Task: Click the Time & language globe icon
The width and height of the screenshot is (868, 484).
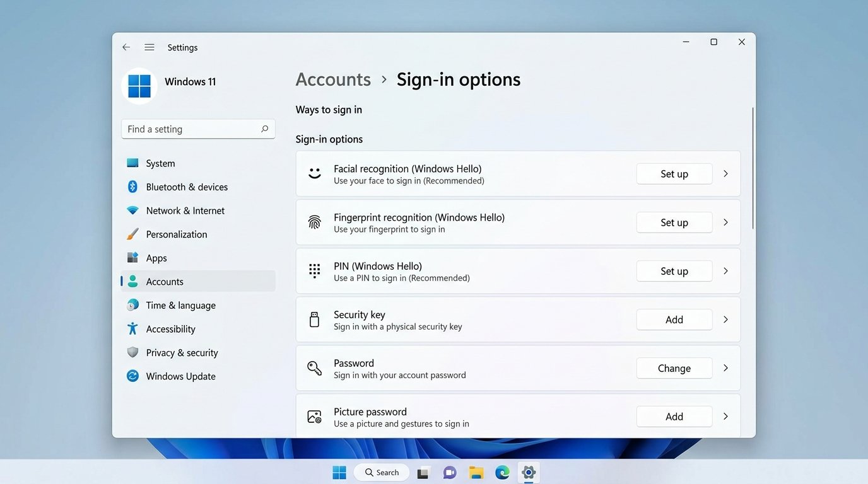Action: click(132, 305)
